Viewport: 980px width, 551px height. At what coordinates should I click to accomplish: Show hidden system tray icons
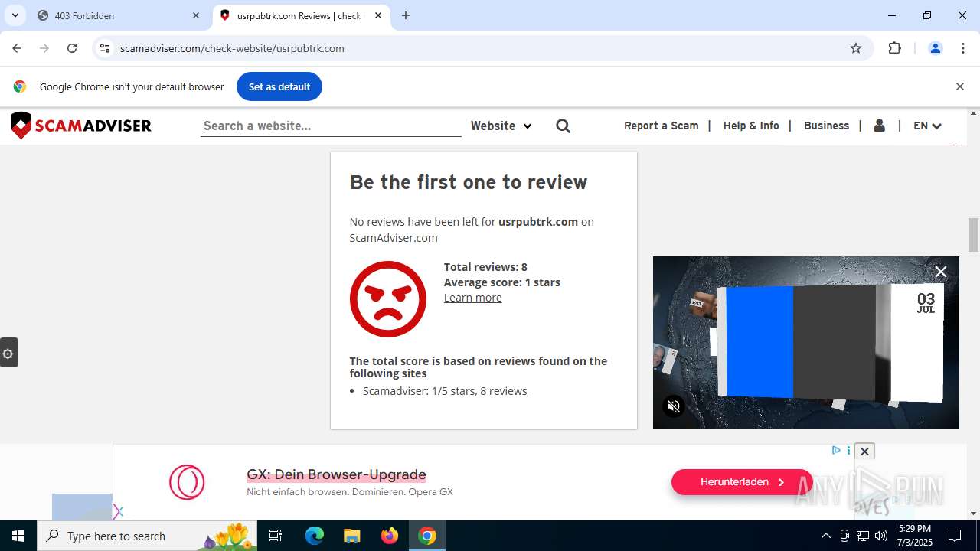click(x=825, y=536)
